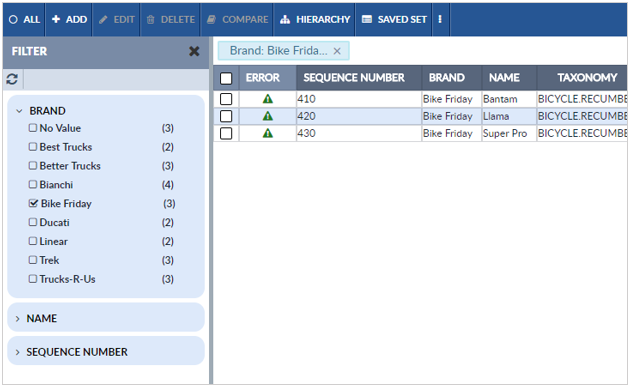Check the No Value brand checkbox
Screen dimensions: 633x388
(33, 128)
